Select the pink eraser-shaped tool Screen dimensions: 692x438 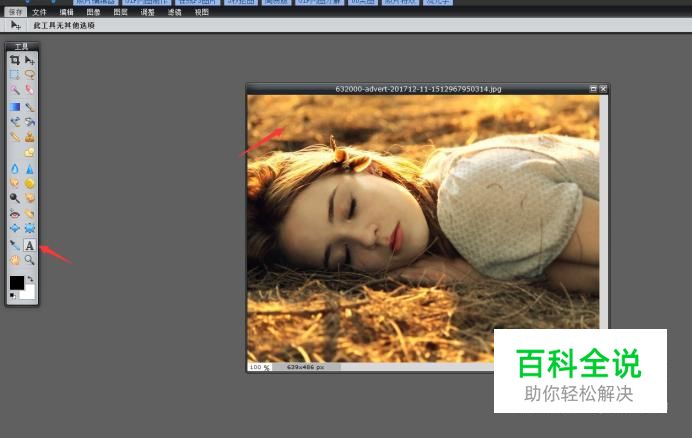click(30, 90)
